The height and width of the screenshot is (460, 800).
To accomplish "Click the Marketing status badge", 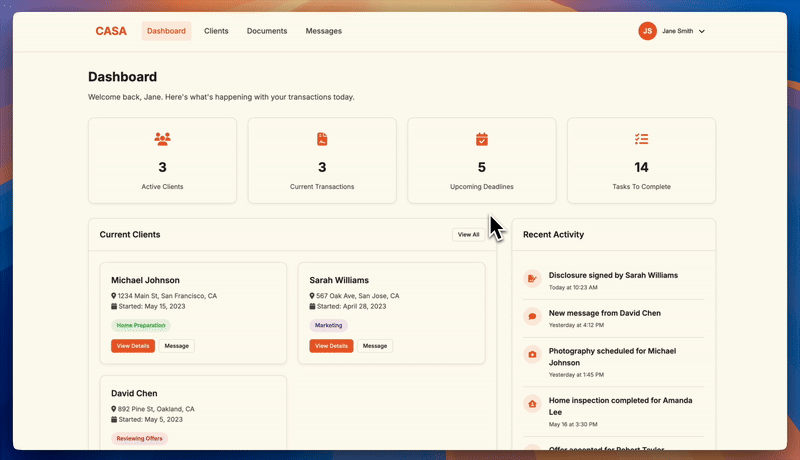I will [329, 325].
